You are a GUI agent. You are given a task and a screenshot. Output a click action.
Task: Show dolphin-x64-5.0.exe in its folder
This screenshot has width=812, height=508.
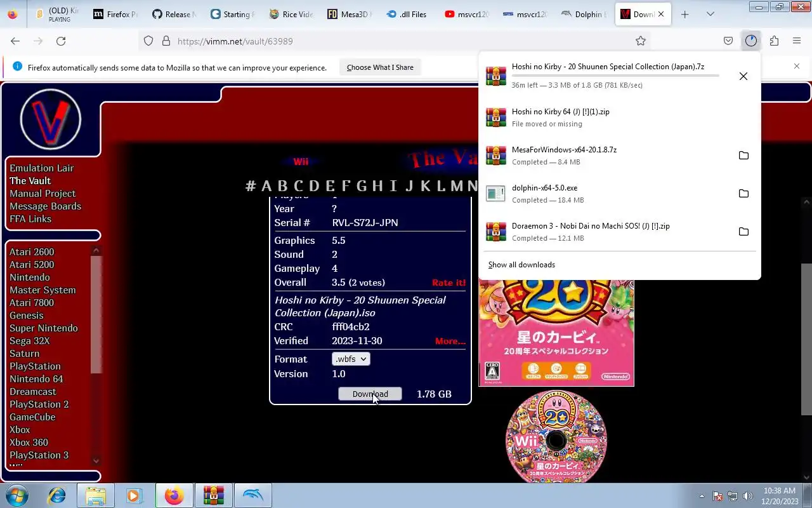coord(743,194)
